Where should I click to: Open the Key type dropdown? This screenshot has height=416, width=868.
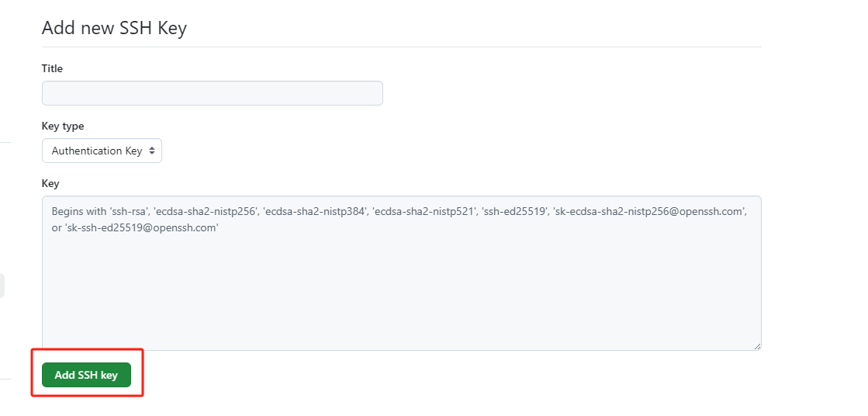[102, 151]
